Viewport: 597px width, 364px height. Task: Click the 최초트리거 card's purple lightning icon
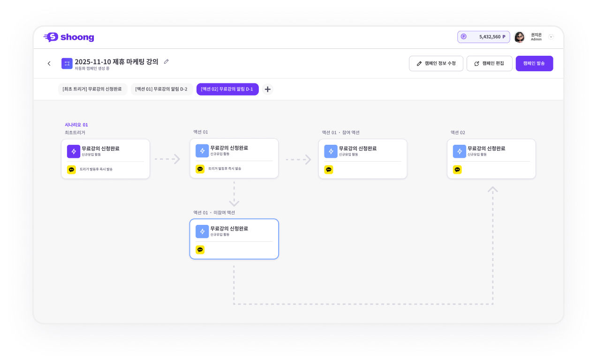click(74, 151)
